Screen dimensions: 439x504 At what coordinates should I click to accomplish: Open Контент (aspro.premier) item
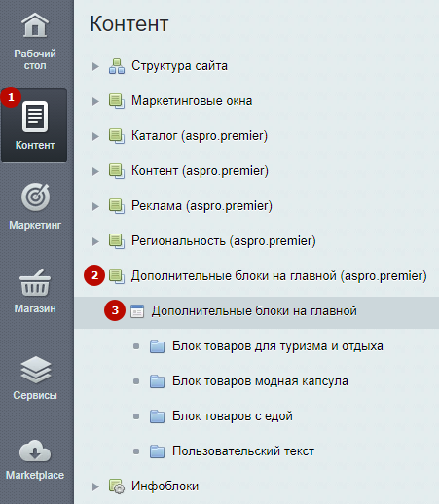tap(200, 171)
